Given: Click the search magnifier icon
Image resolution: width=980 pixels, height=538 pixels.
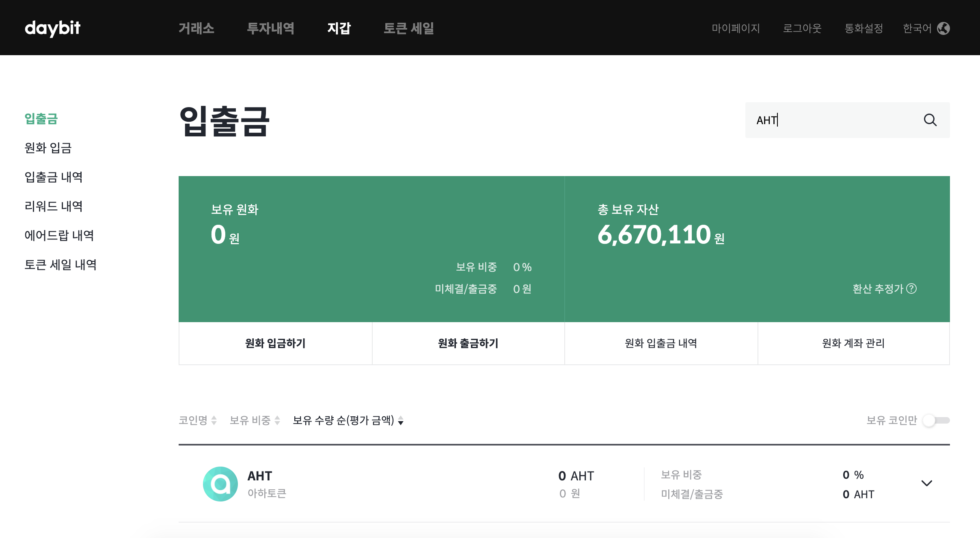Looking at the screenshot, I should pos(930,120).
